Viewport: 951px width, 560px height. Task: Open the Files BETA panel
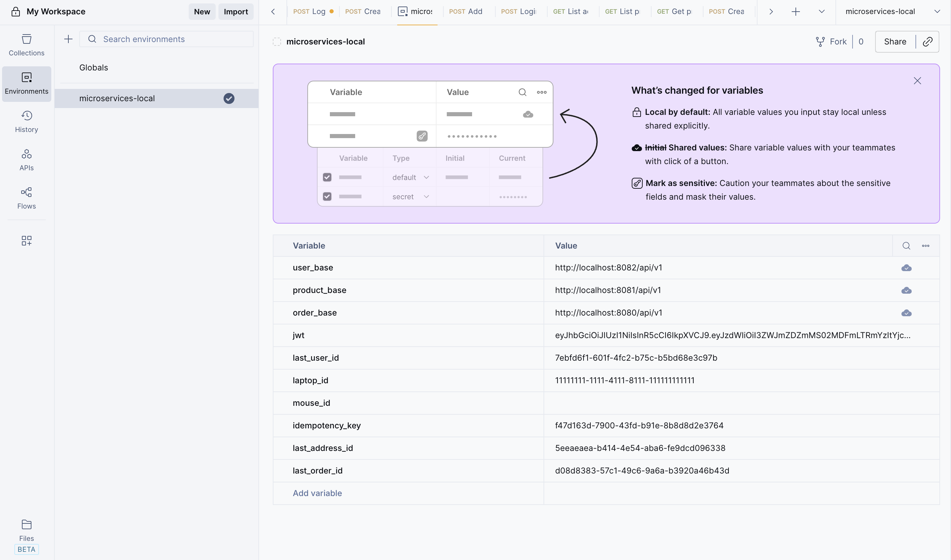pos(26,530)
